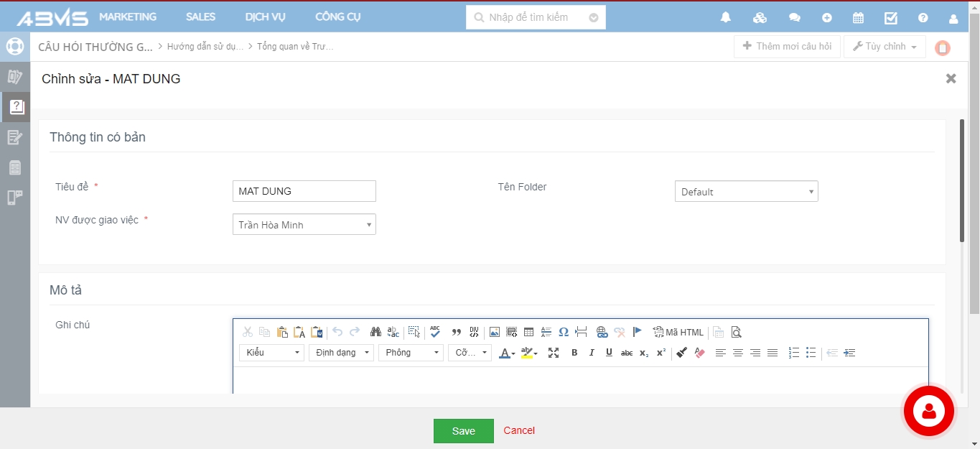
Task: Toggle italic text formatting
Action: [592, 353]
